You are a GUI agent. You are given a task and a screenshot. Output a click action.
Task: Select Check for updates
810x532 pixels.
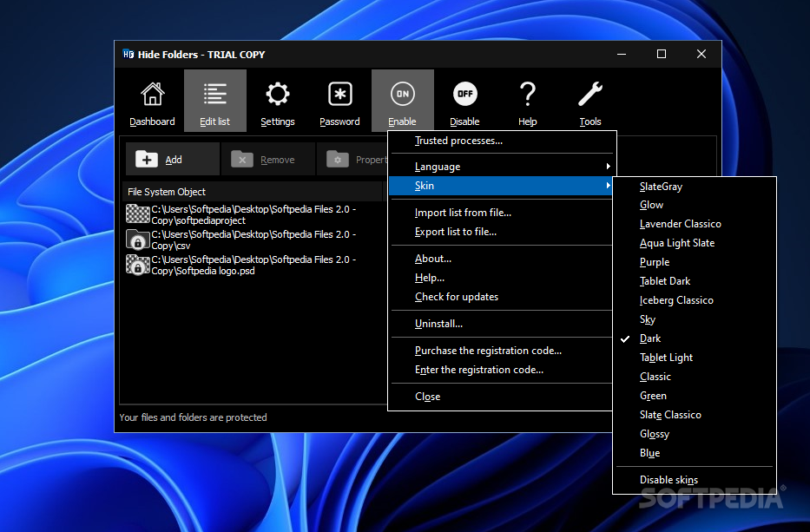tap(501, 297)
